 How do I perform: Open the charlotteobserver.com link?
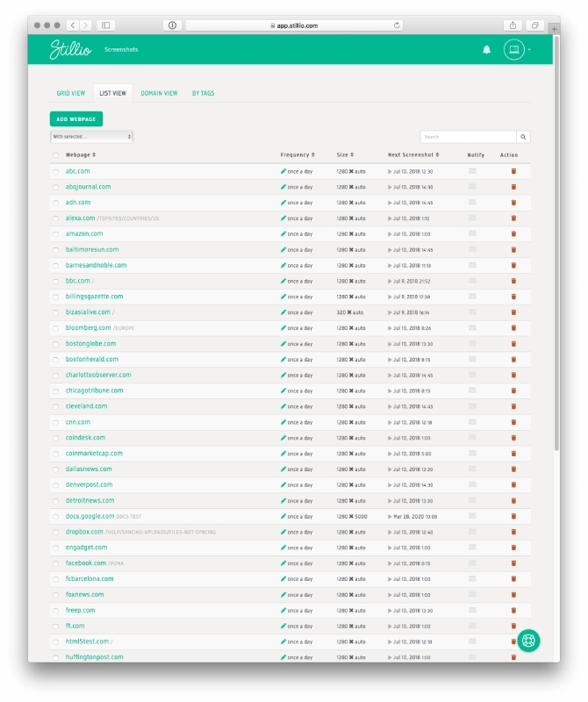click(x=98, y=375)
